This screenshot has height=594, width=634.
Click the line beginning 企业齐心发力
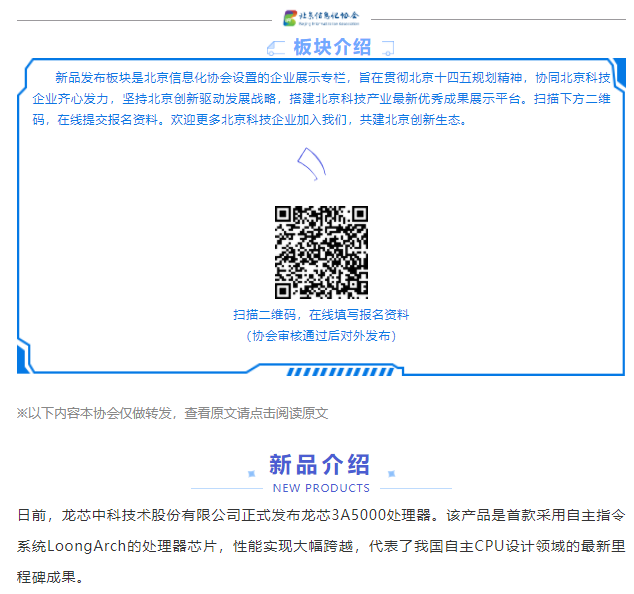click(321, 99)
